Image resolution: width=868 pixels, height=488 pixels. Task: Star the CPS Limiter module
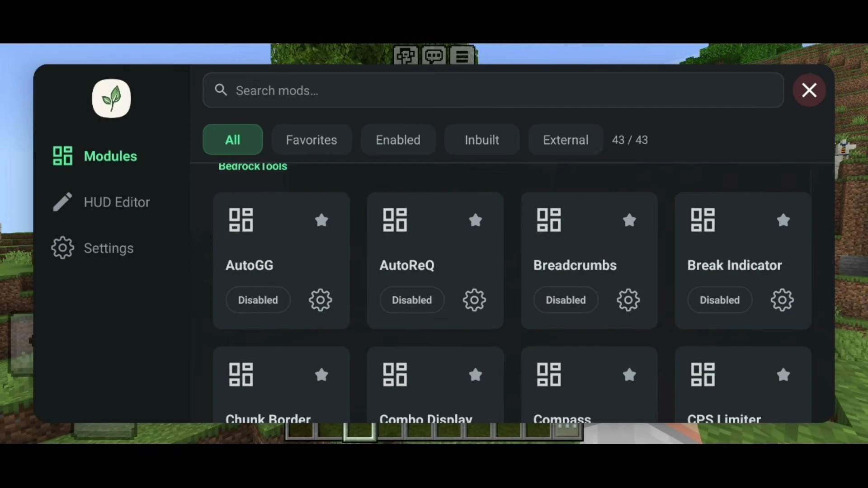783,375
